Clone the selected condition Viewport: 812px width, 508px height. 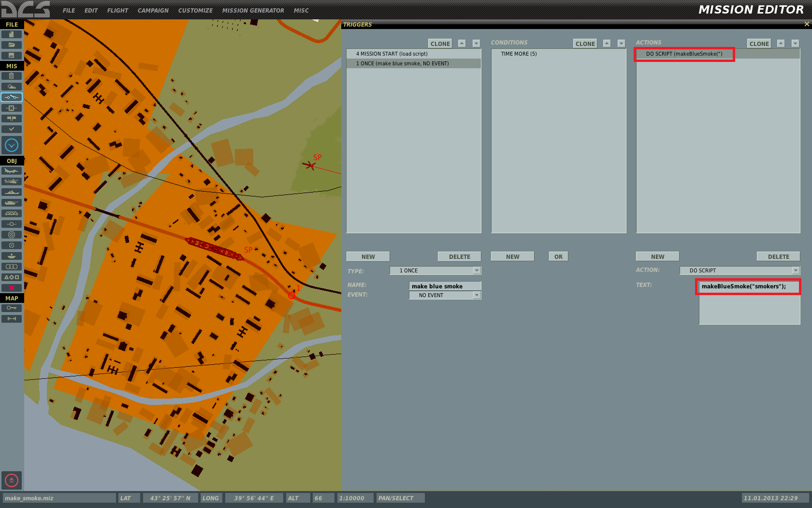(585, 44)
